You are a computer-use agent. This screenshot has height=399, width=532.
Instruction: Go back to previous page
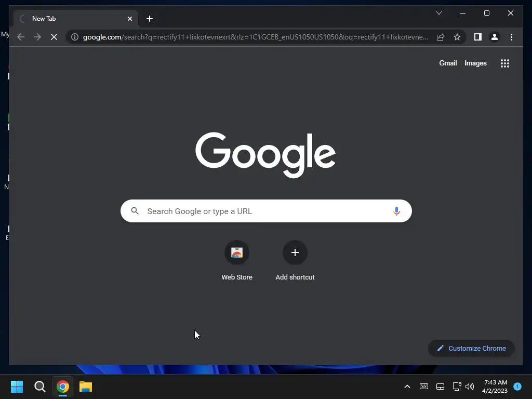pos(21,37)
